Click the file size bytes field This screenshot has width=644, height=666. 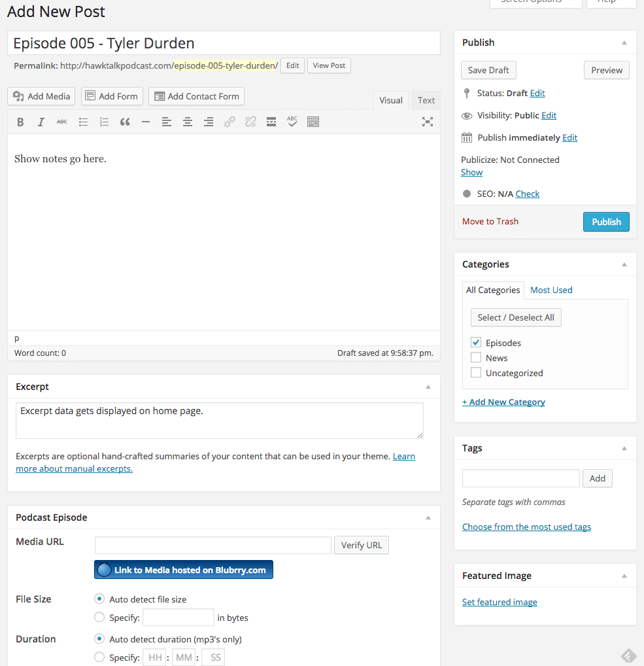pyautogui.click(x=178, y=617)
